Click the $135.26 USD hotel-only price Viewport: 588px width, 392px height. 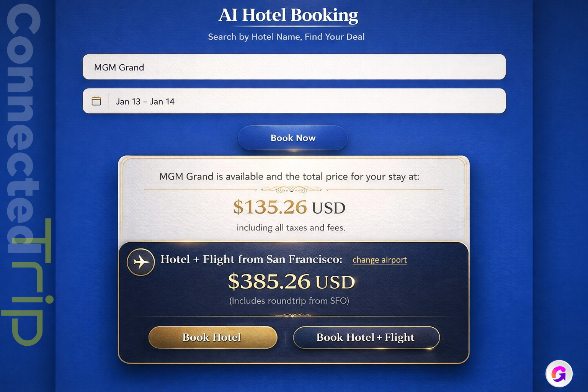(289, 208)
